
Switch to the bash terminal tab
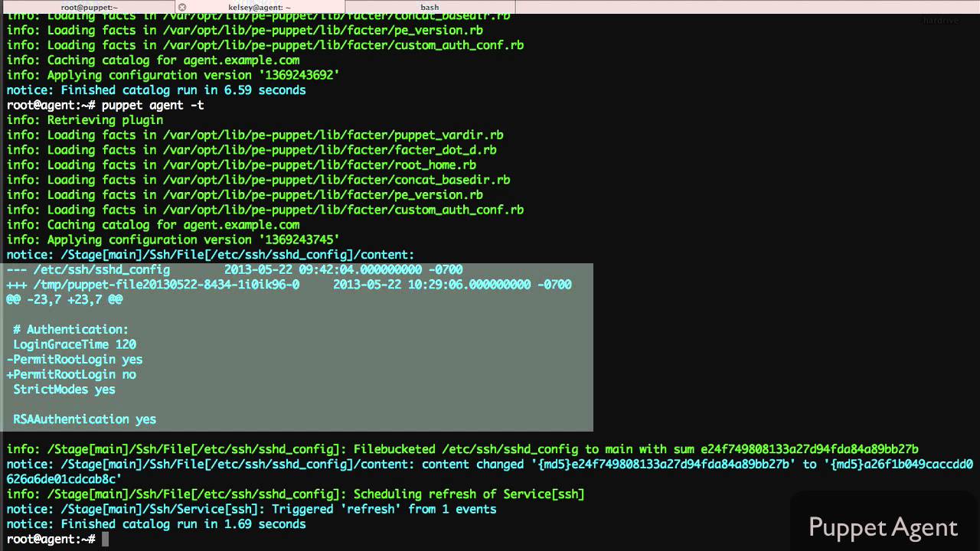(430, 7)
